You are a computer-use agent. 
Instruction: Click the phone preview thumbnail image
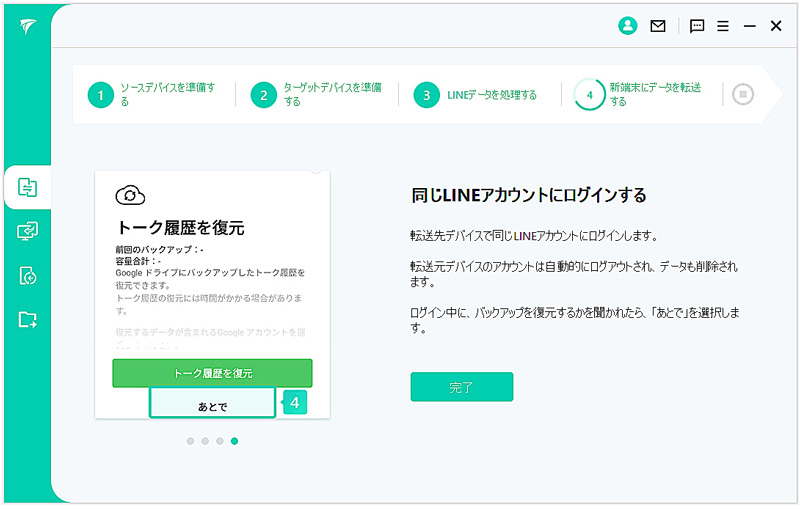[x=212, y=295]
